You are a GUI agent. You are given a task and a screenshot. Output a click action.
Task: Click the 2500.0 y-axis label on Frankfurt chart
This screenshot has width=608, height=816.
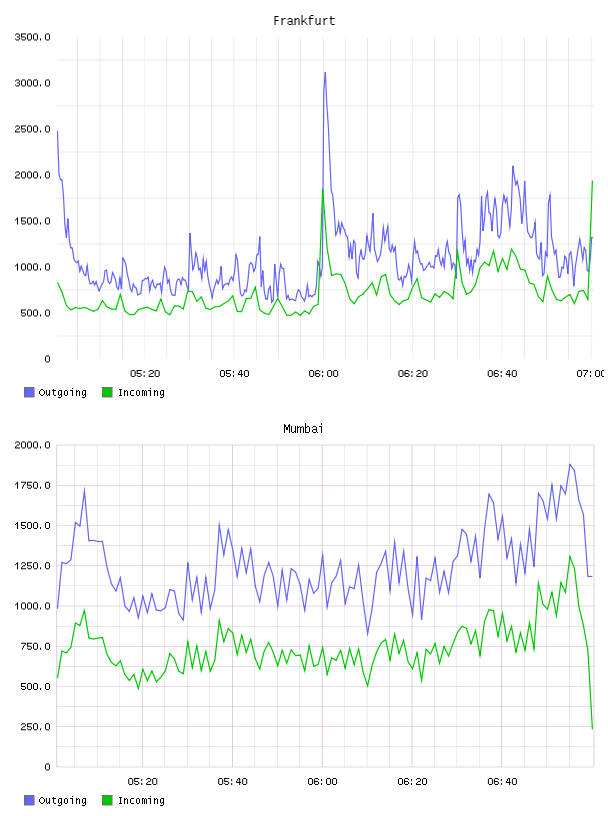click(33, 129)
